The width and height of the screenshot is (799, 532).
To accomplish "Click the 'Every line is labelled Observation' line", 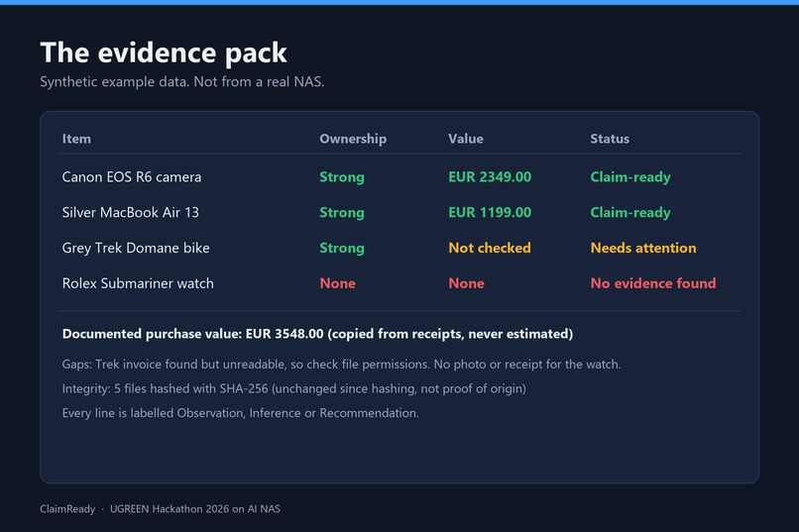I will [x=241, y=413].
